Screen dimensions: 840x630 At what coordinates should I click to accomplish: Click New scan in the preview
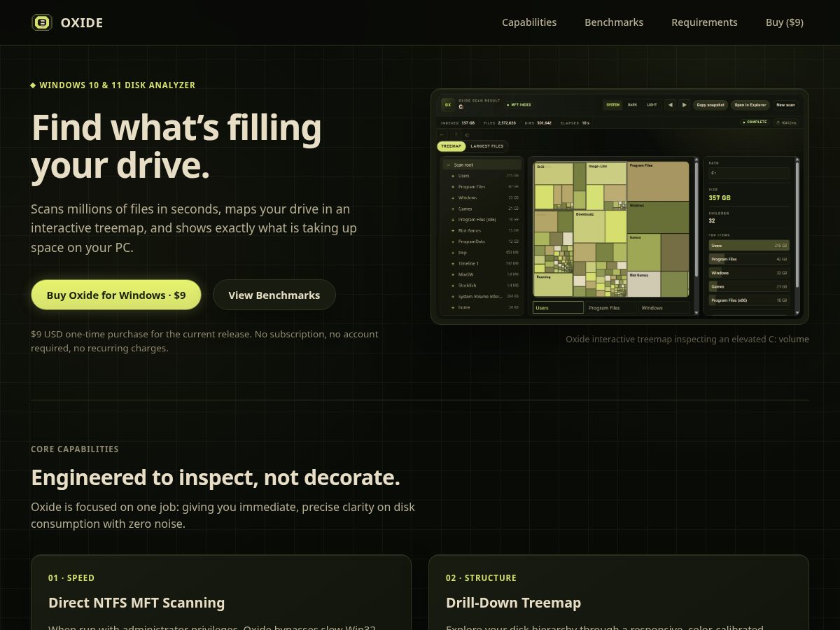point(785,105)
